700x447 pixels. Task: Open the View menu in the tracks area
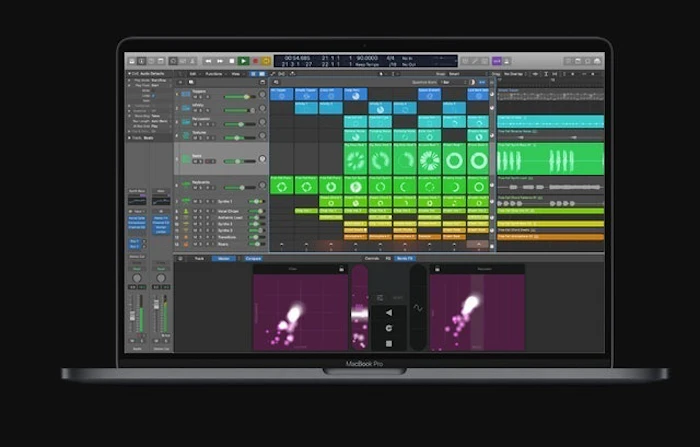[236, 74]
